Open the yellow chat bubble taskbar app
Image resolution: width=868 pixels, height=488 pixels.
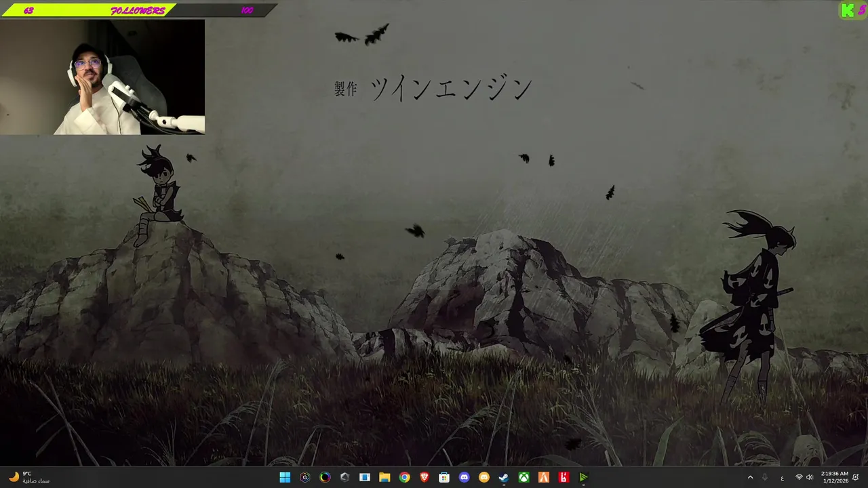(484, 477)
